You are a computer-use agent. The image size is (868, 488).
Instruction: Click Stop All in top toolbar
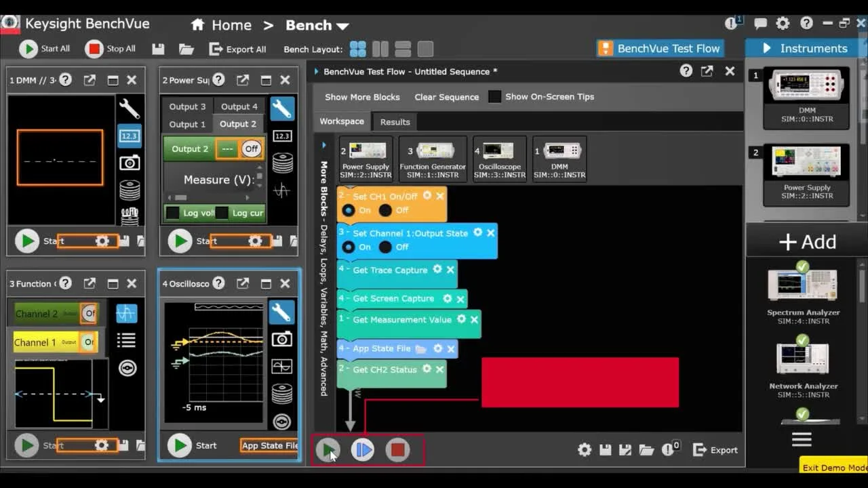click(x=111, y=49)
